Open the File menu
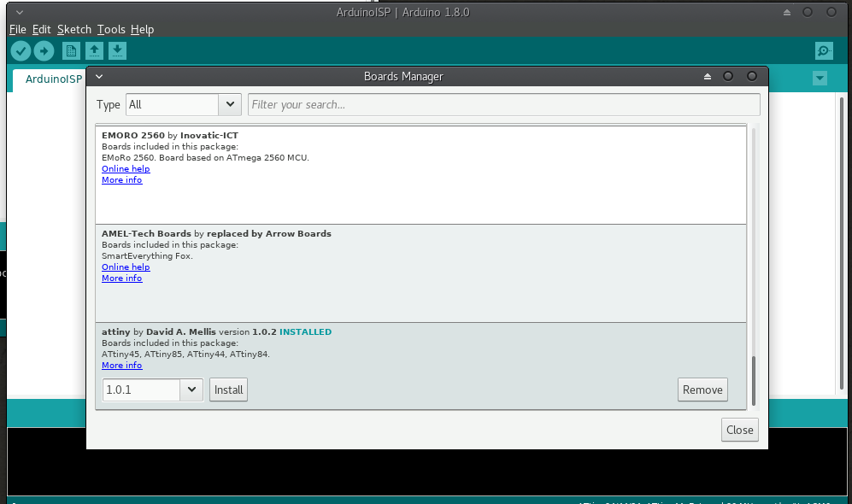The image size is (852, 504). coord(18,29)
